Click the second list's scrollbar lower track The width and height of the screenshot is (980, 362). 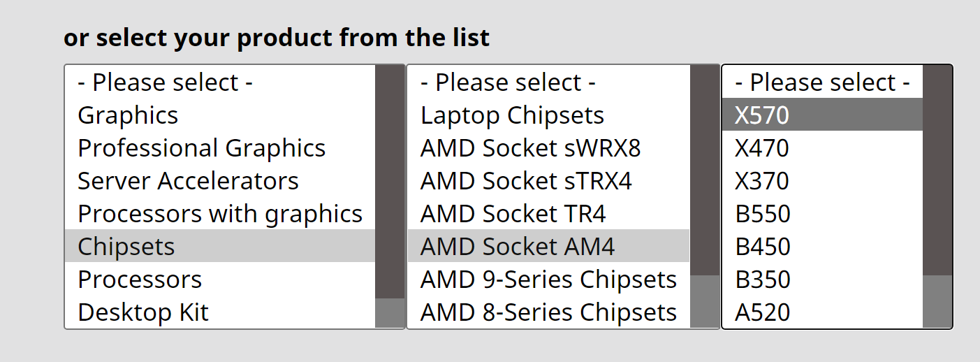[x=705, y=301]
